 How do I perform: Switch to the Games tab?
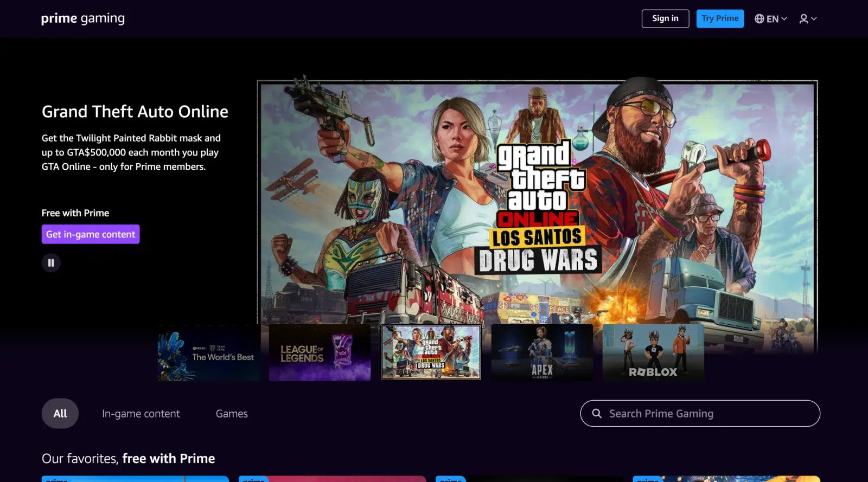pyautogui.click(x=232, y=414)
